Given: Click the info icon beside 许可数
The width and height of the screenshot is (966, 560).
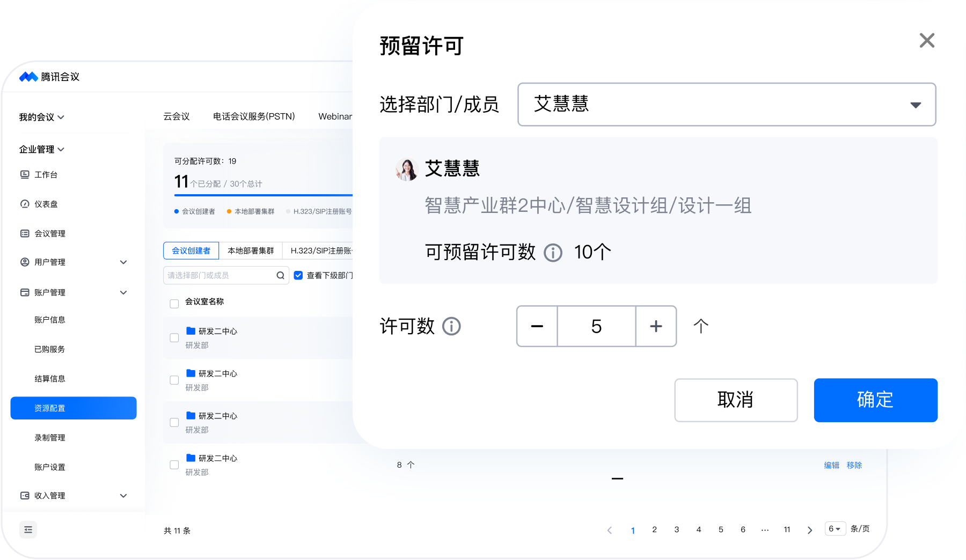Looking at the screenshot, I should [x=451, y=326].
